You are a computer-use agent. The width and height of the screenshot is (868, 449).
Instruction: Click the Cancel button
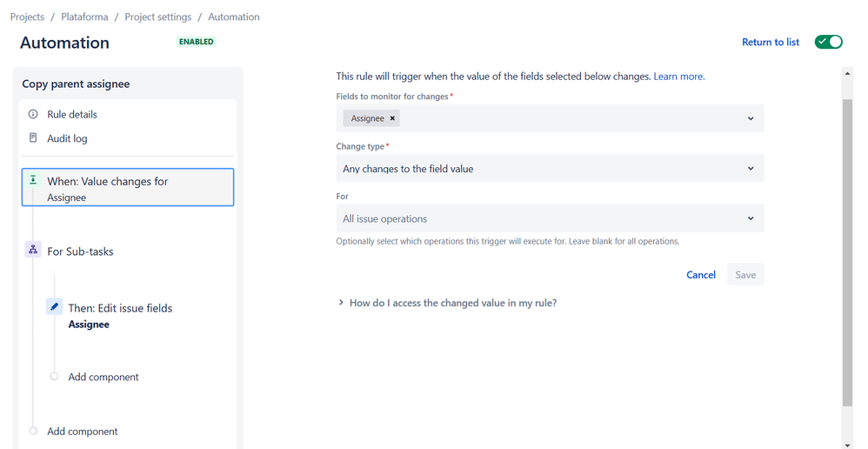(701, 275)
